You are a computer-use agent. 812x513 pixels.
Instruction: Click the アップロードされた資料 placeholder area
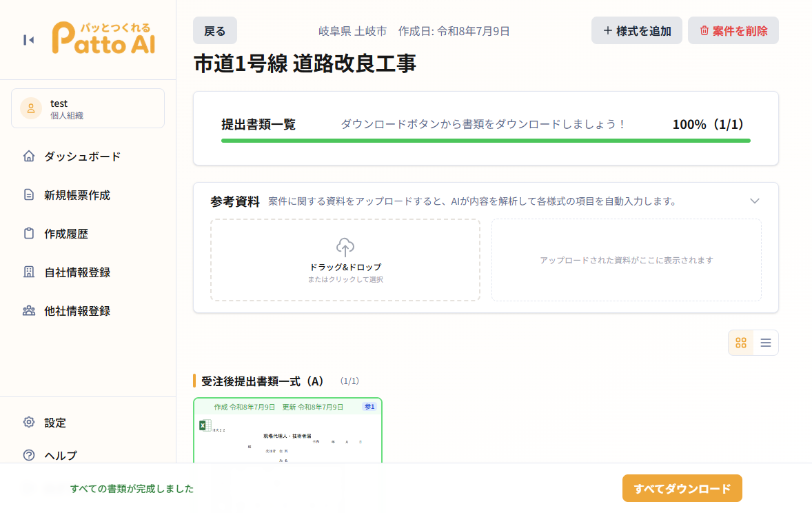[x=627, y=260]
